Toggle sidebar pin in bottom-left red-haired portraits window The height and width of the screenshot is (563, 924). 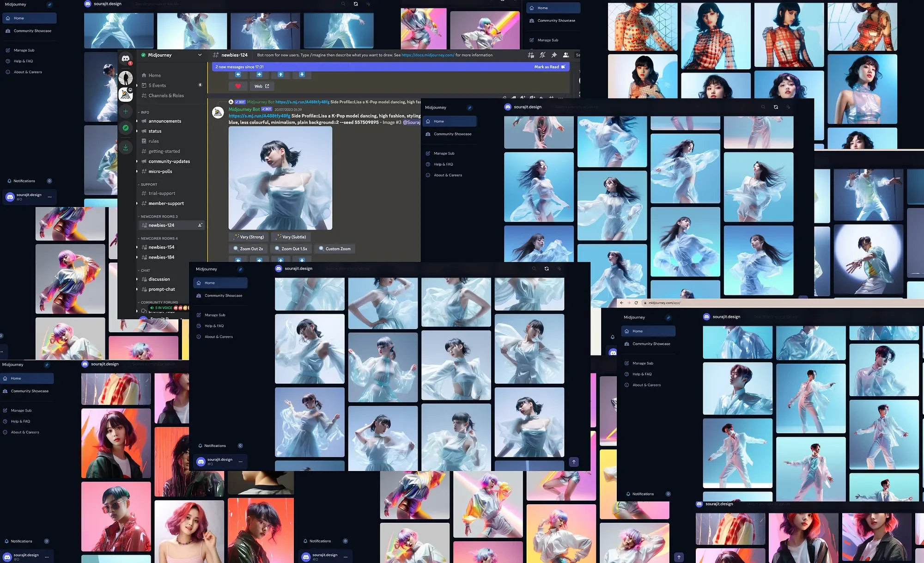click(x=47, y=365)
